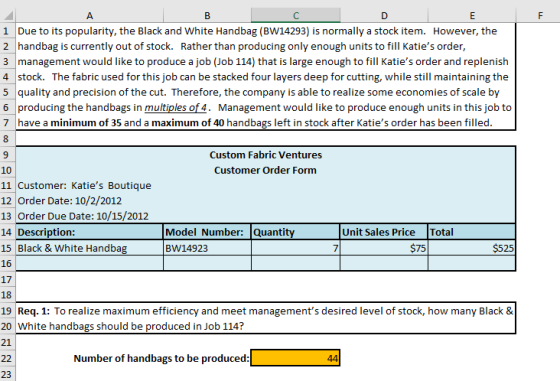Viewport: 560px width, 381px height.
Task: Select the $75 unit sales price cell
Action: point(384,248)
